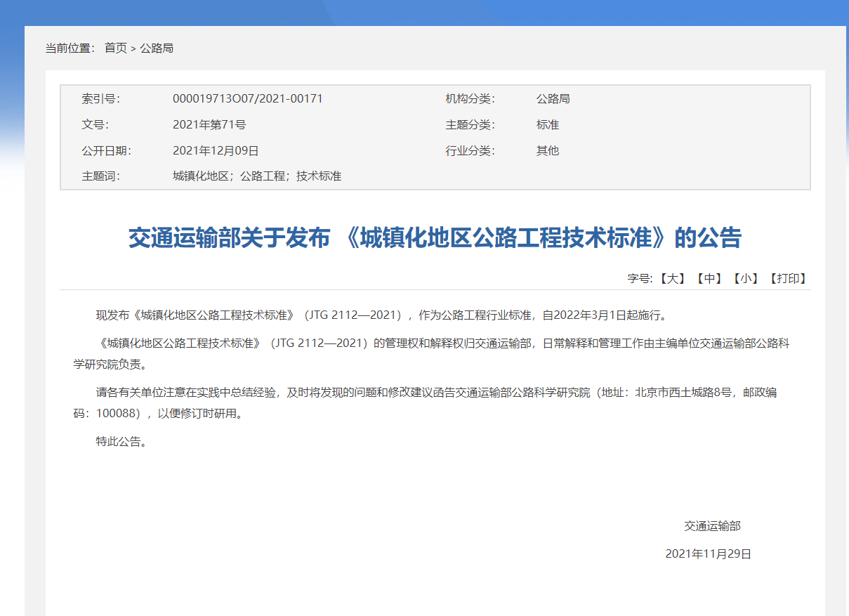
Task: Click the index number 000019713O07/2021-00171
Action: point(247,98)
